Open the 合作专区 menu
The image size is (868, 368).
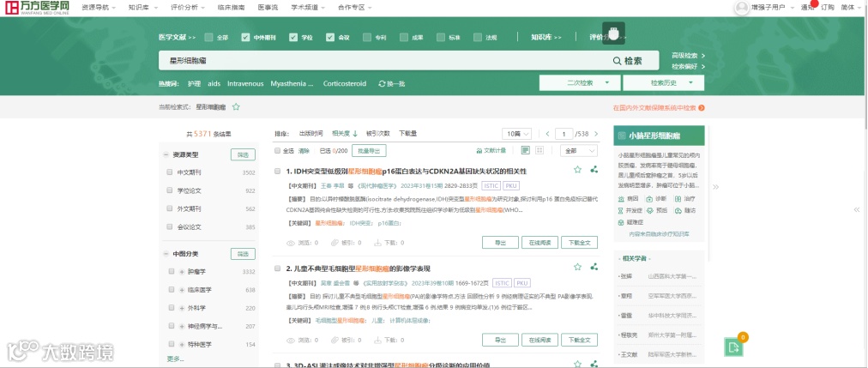355,8
